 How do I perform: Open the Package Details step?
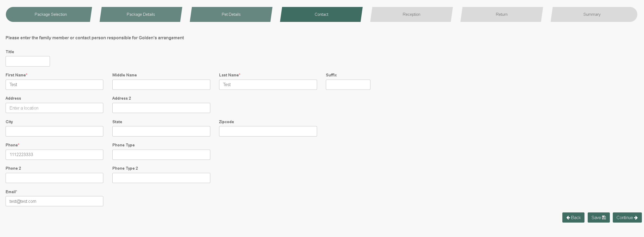pyautogui.click(x=141, y=14)
